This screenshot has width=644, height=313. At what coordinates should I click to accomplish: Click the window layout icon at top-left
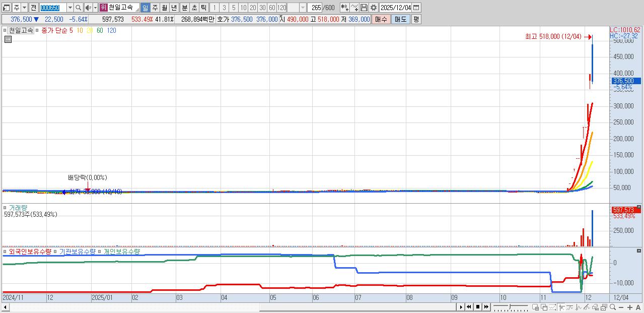click(7, 8)
